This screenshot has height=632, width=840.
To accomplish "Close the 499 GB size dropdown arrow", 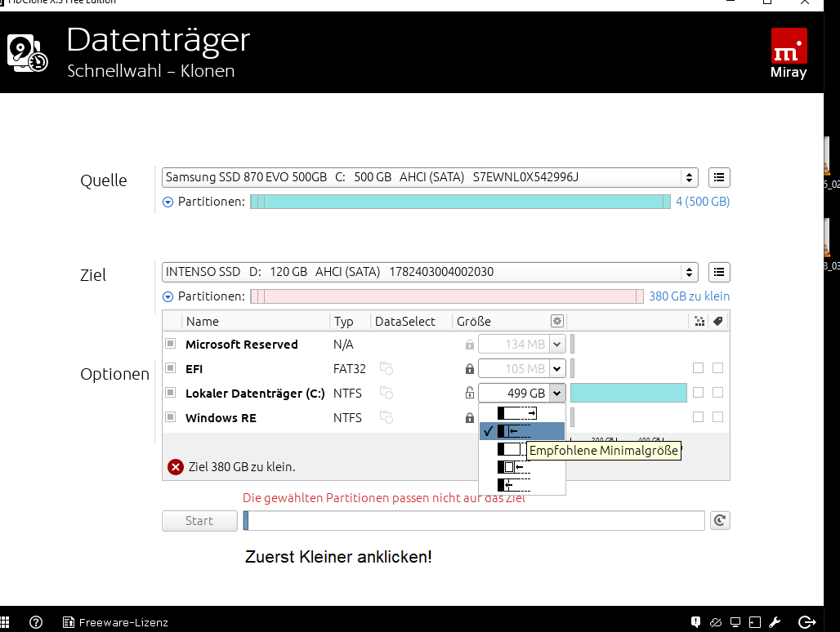I will tap(557, 394).
